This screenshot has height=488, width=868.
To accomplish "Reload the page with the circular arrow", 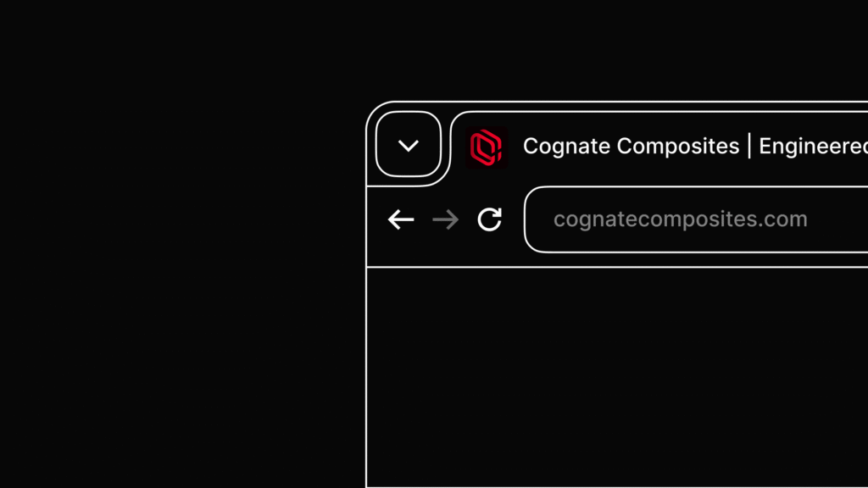I will click(x=490, y=219).
